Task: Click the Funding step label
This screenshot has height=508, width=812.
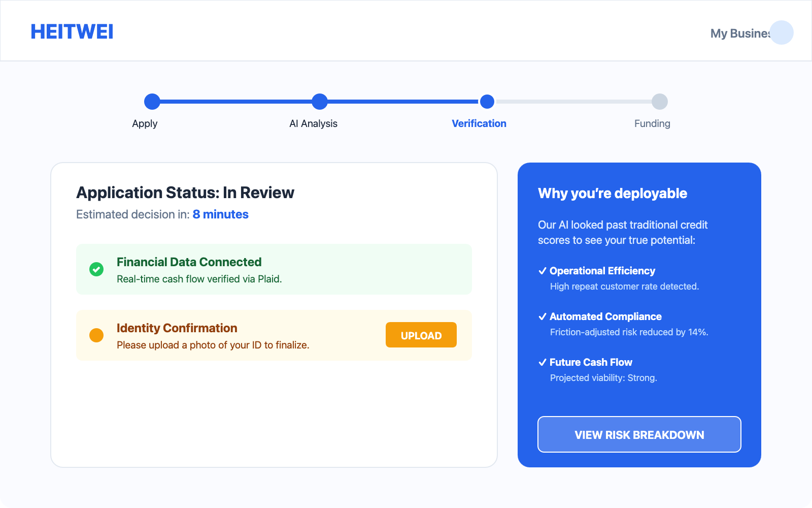Action: [652, 123]
